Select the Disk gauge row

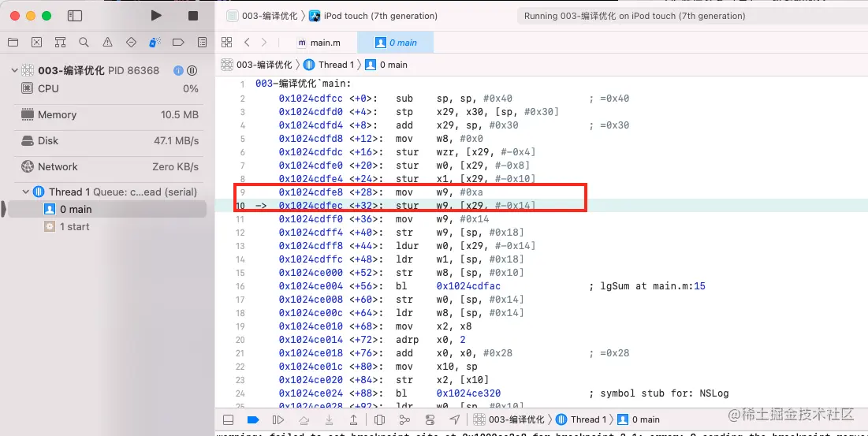[x=110, y=140]
